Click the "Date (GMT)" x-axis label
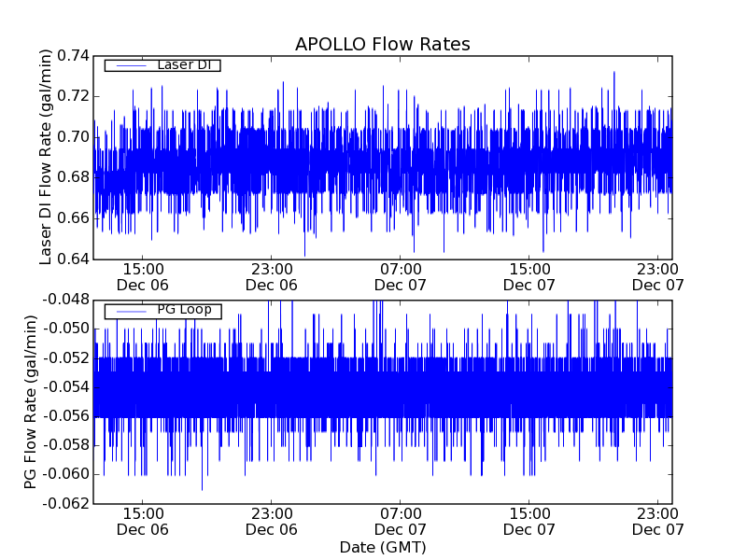This screenshot has height=560, width=747. [383, 547]
